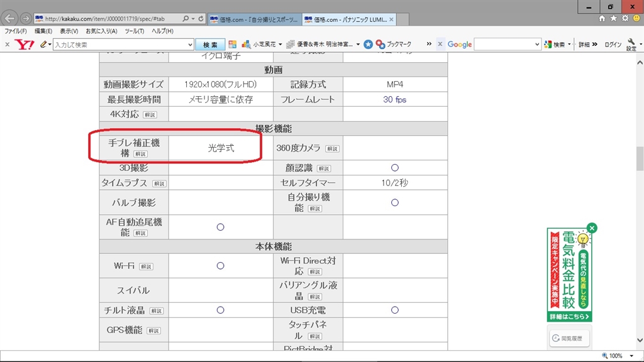Click the Yahoo! Y! logo
This screenshot has width=644, height=362.
tap(25, 45)
